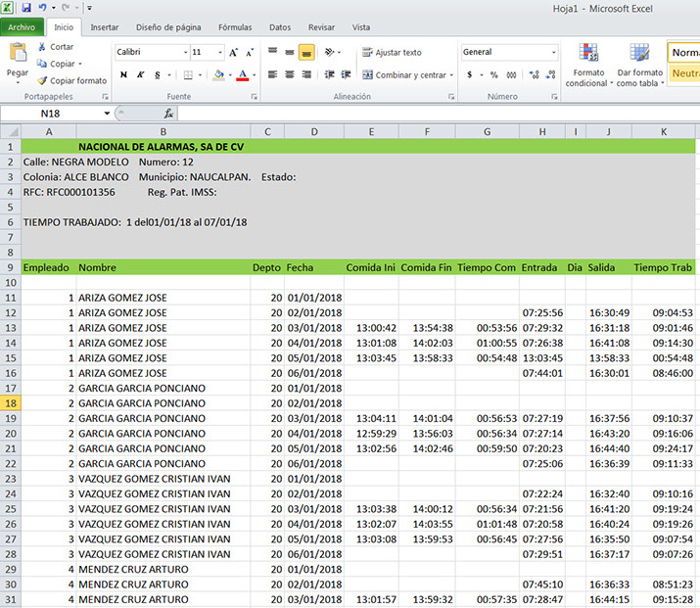Click the Copiar formato brush icon

pos(41,80)
